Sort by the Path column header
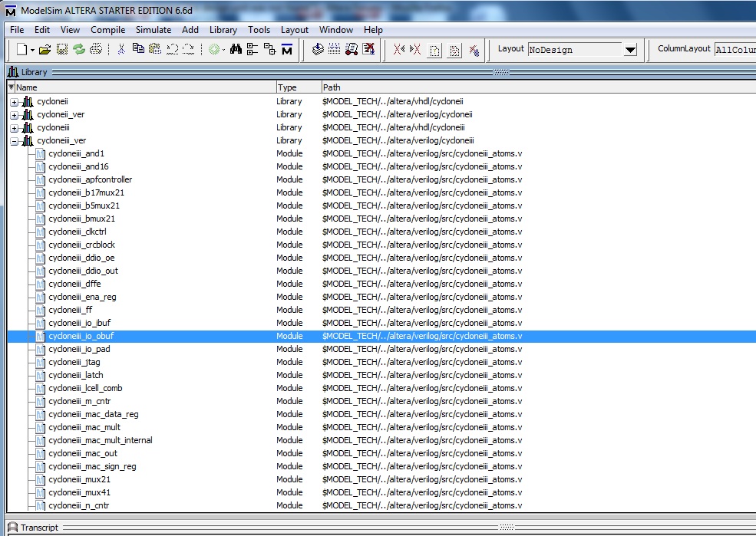 click(x=539, y=87)
